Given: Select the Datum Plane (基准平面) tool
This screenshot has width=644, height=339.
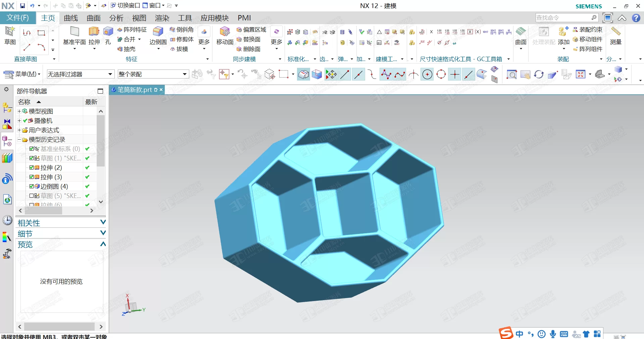Looking at the screenshot, I should 75,36.
